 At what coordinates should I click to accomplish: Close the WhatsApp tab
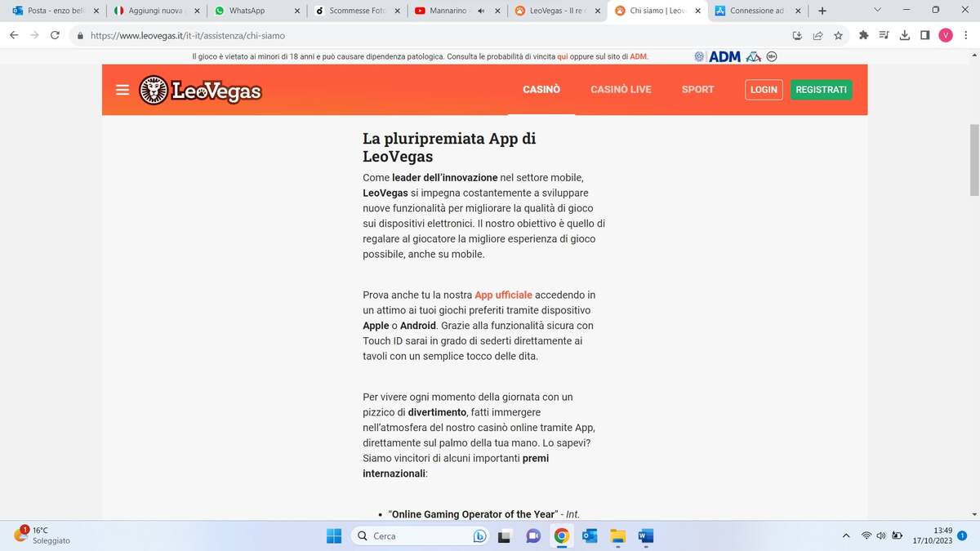pyautogui.click(x=297, y=11)
